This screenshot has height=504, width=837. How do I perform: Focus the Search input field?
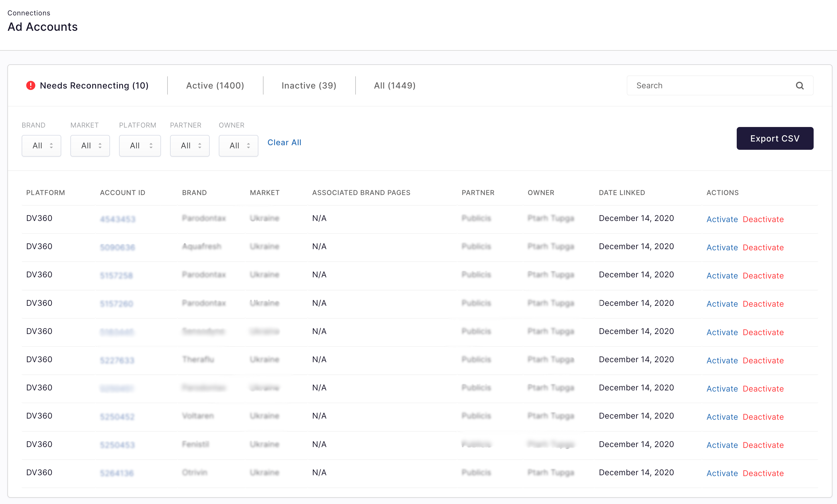point(720,86)
